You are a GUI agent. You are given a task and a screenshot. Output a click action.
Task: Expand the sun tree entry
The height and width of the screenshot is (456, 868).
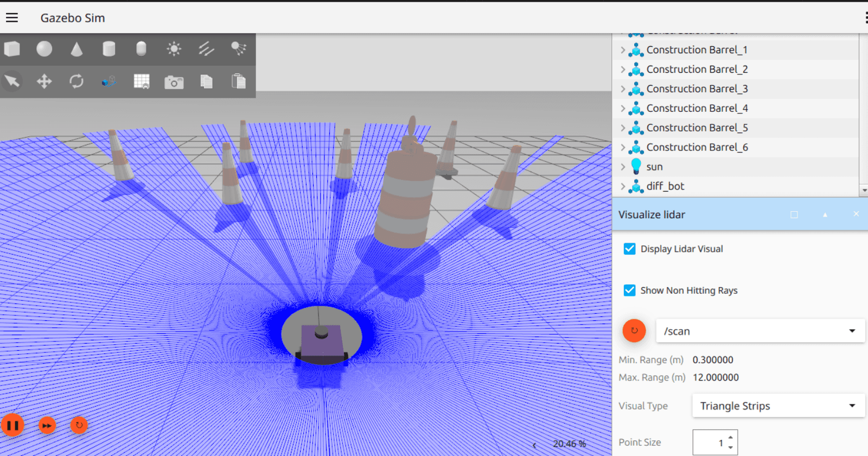click(623, 167)
